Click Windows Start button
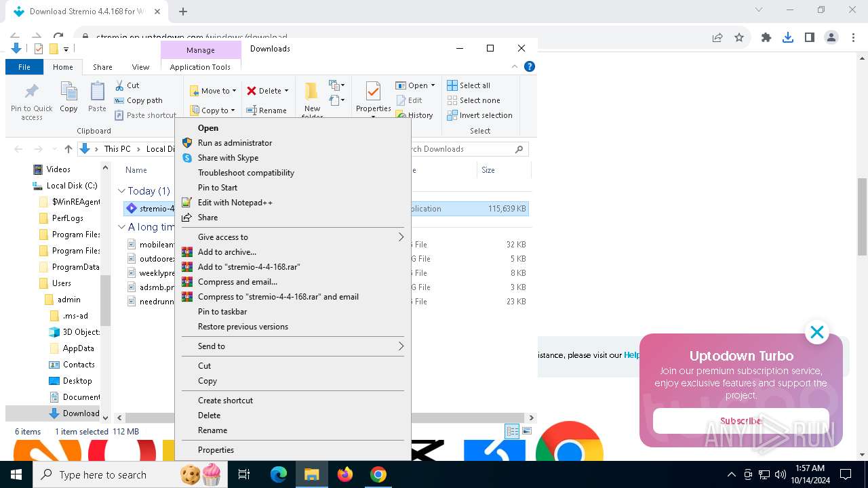The width and height of the screenshot is (868, 488). click(x=16, y=474)
